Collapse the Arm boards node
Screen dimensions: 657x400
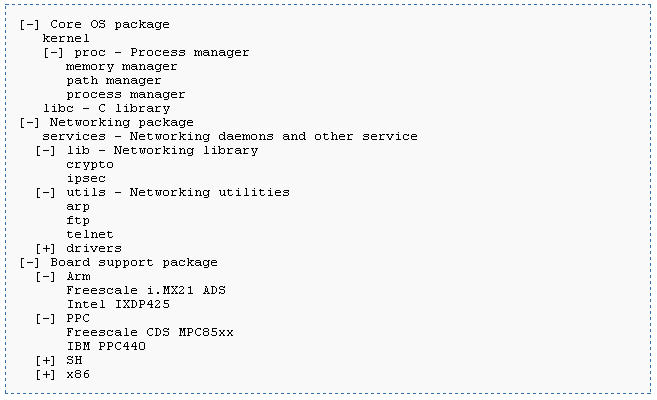point(45,277)
